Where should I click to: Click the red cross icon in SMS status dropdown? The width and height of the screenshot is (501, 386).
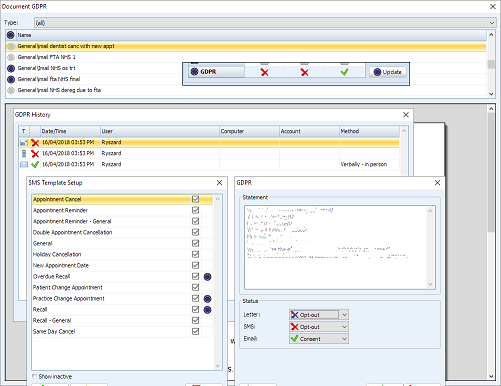pos(294,327)
